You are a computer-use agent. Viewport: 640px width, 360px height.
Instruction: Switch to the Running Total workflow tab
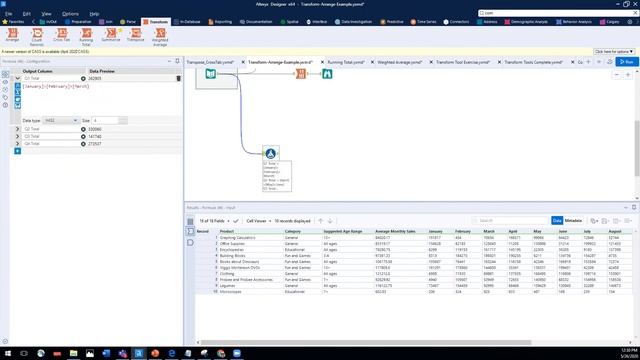coord(346,62)
